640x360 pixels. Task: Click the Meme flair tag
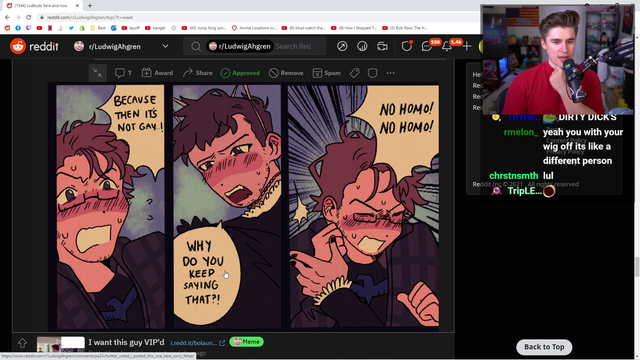[x=247, y=342]
